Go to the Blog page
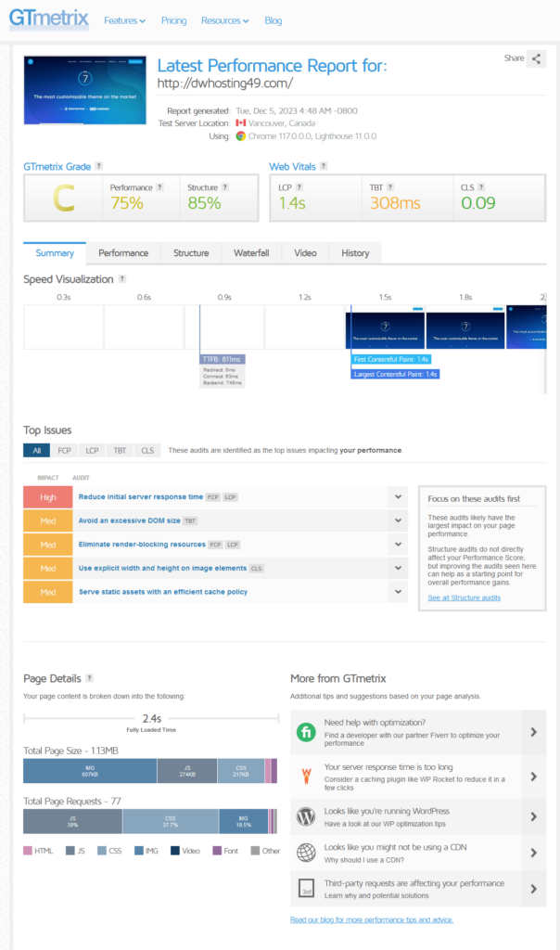 tap(273, 20)
